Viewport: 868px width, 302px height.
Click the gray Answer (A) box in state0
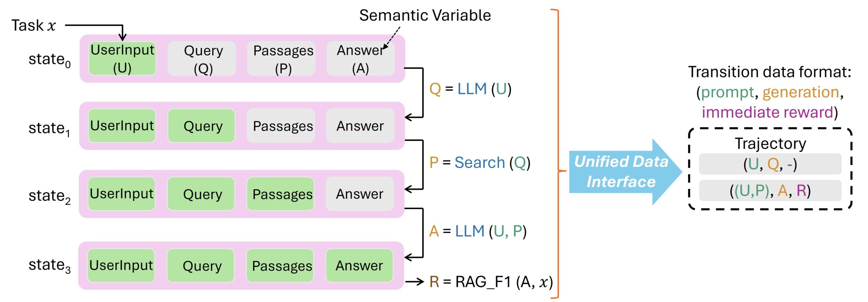360,59
